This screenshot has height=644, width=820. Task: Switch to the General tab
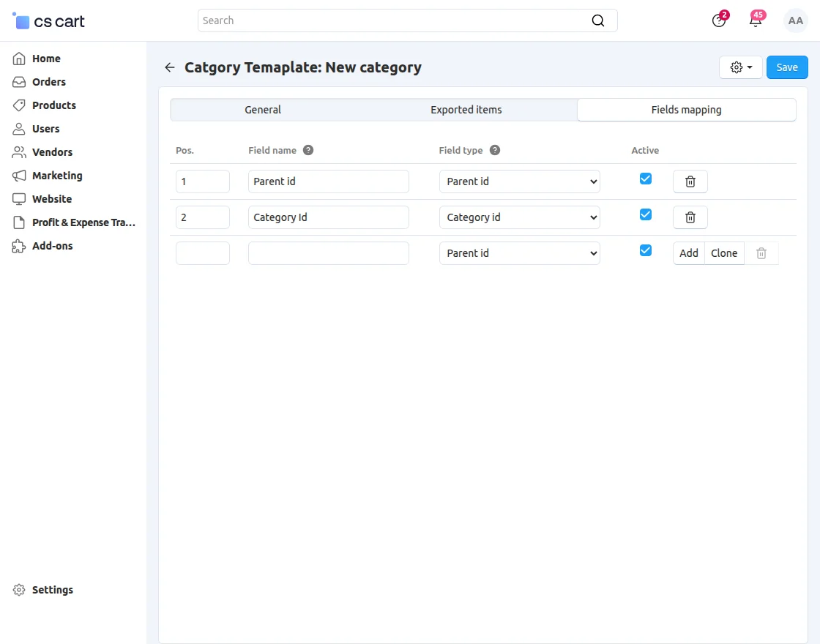tap(263, 110)
